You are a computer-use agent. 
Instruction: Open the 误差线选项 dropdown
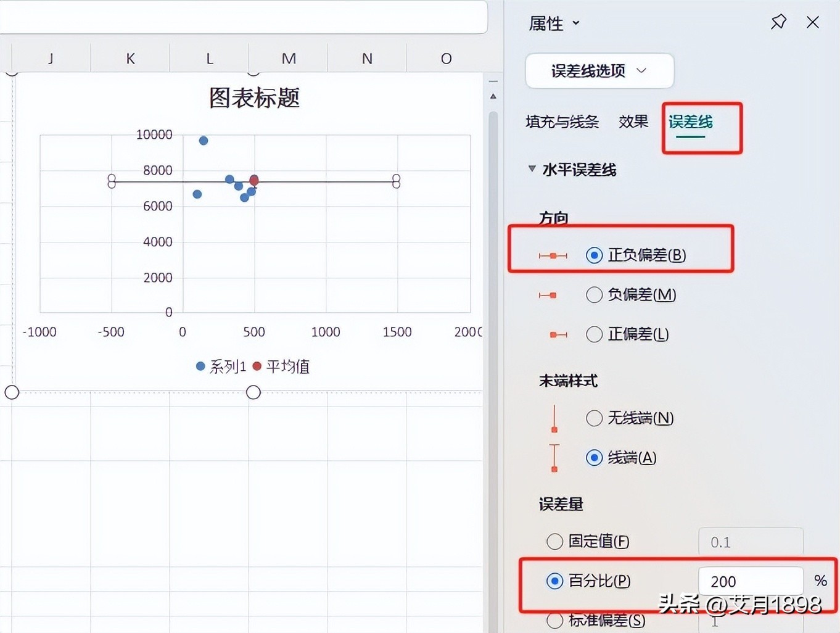tap(599, 71)
